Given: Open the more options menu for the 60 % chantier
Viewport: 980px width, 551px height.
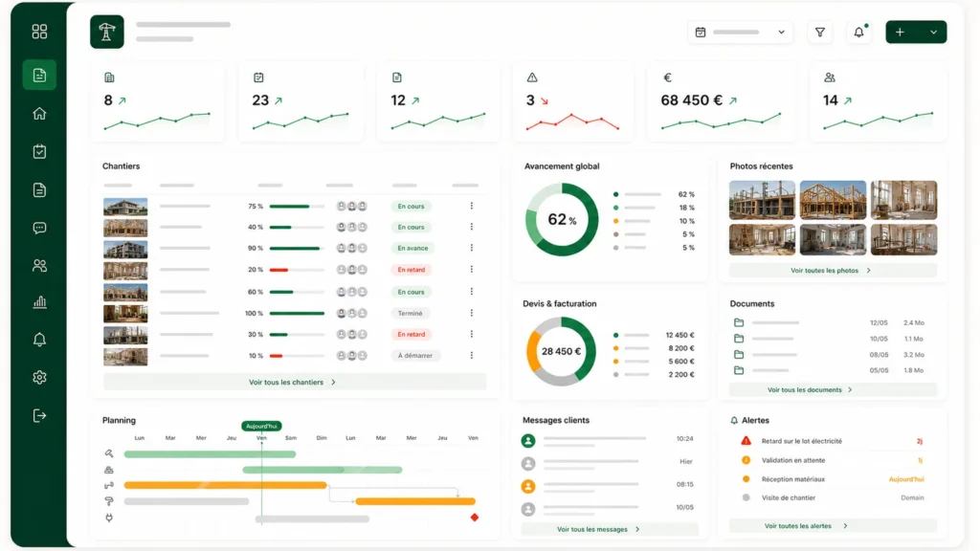Looking at the screenshot, I should [471, 291].
